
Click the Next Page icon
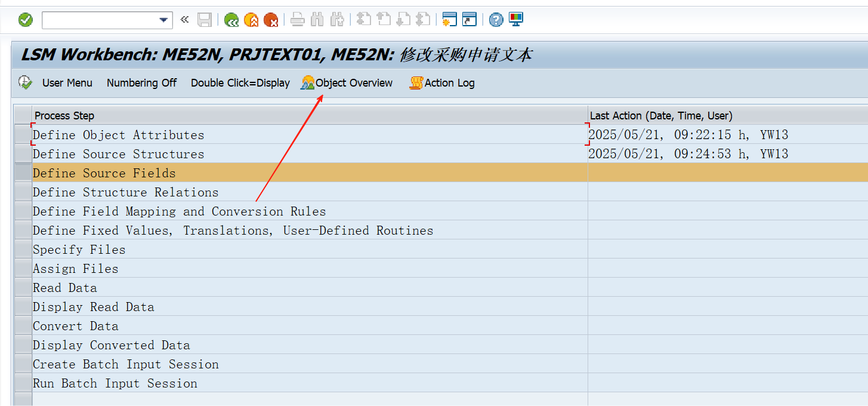[x=403, y=20]
